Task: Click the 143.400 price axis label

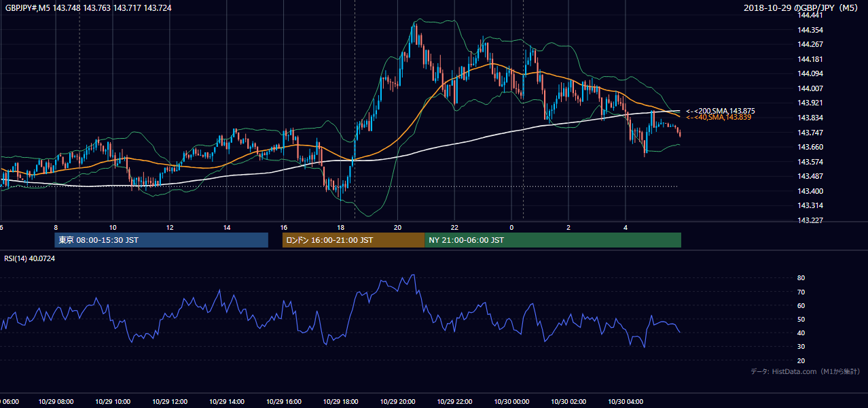Action: point(811,191)
